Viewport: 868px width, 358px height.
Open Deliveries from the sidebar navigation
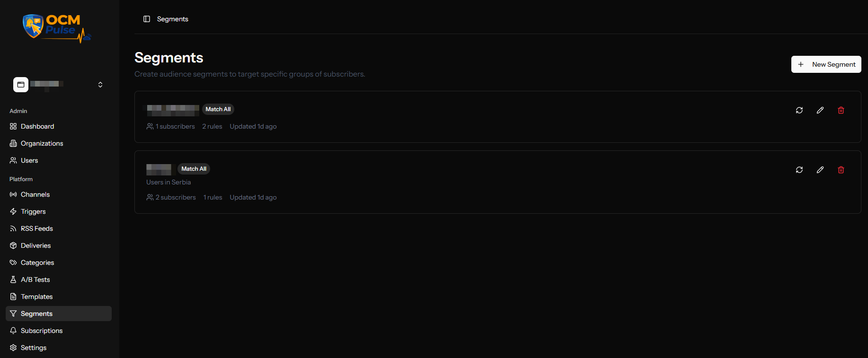36,245
